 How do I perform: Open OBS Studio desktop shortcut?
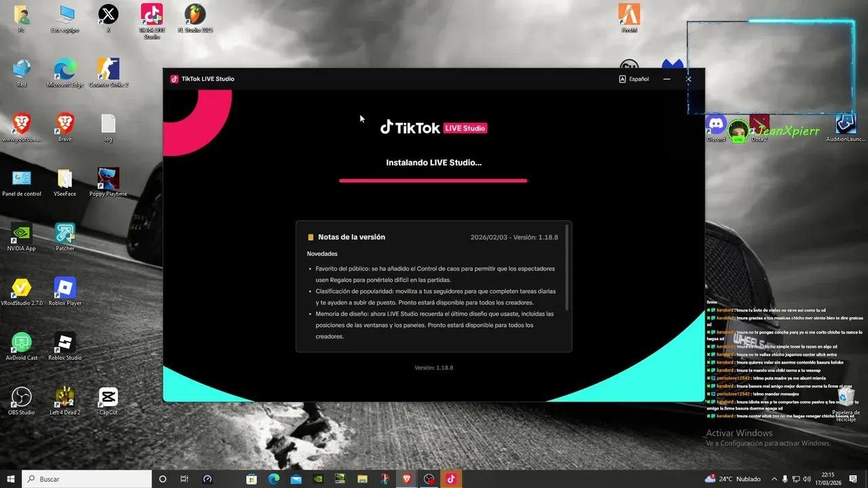coord(22,401)
